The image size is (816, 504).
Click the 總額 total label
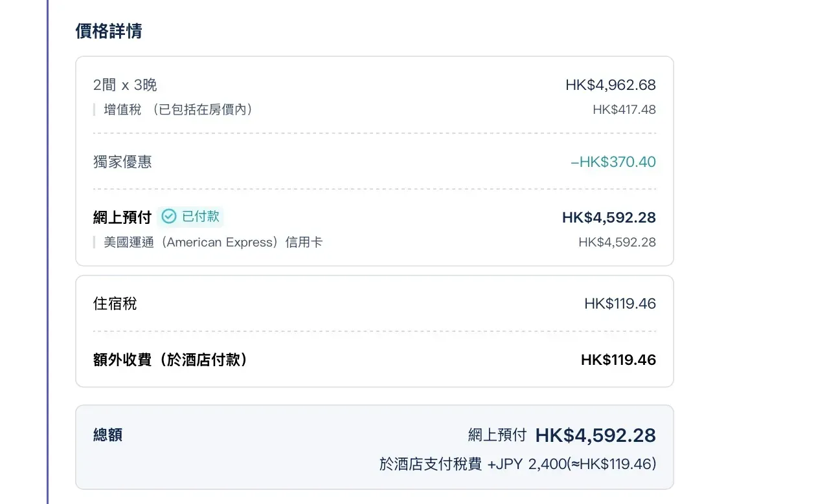(108, 435)
